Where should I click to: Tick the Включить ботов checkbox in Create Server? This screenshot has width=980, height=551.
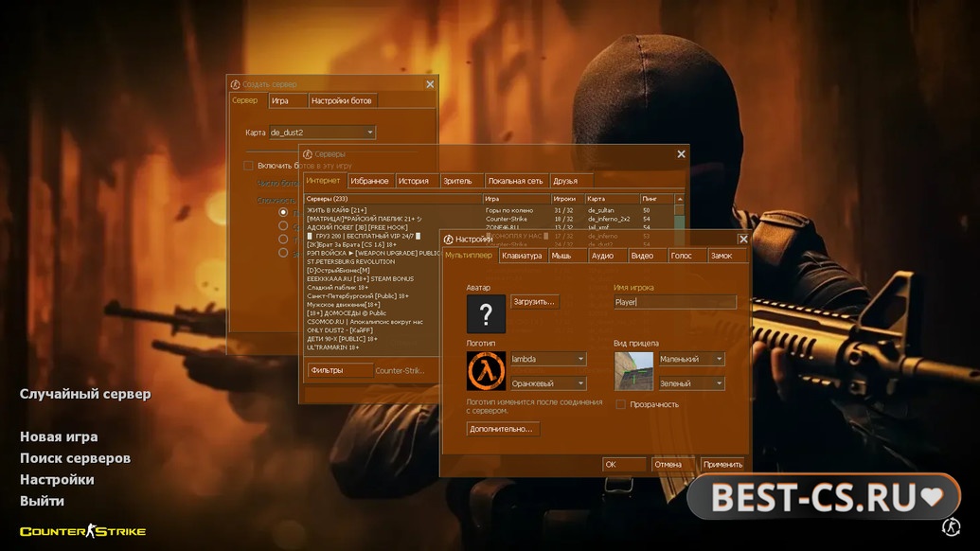click(x=248, y=166)
